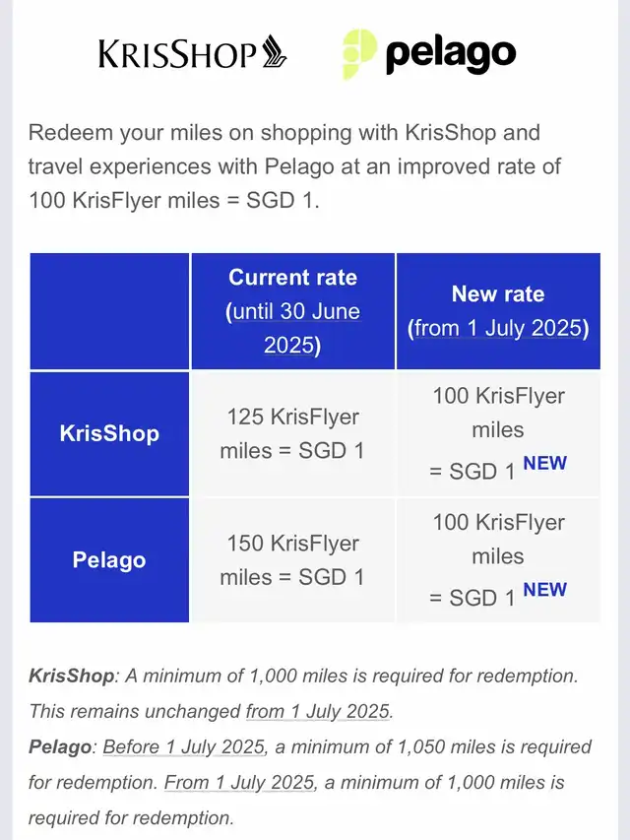The width and height of the screenshot is (630, 840).
Task: Click the KrisShop logo
Action: (192, 52)
